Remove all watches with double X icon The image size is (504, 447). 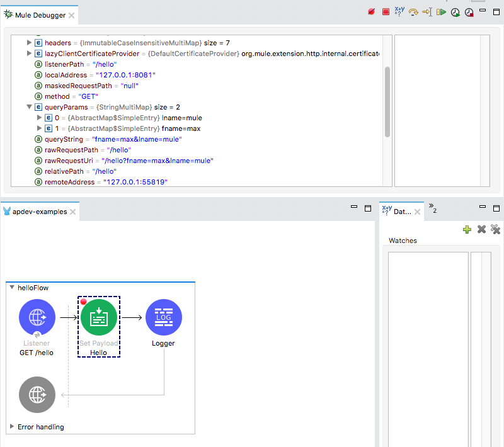(495, 229)
